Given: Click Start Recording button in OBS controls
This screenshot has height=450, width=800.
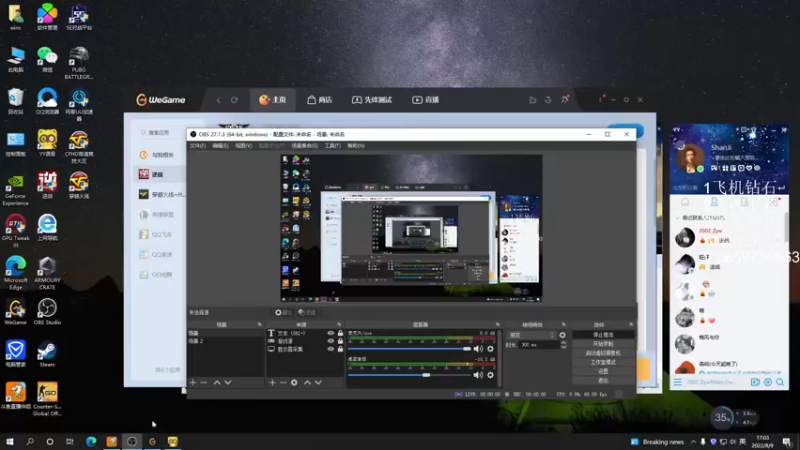Looking at the screenshot, I should (x=603, y=344).
